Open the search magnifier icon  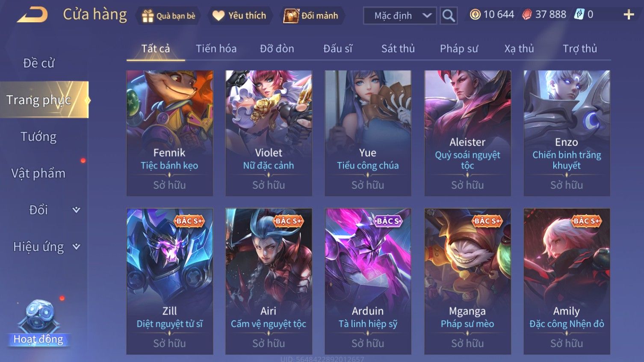pyautogui.click(x=449, y=16)
